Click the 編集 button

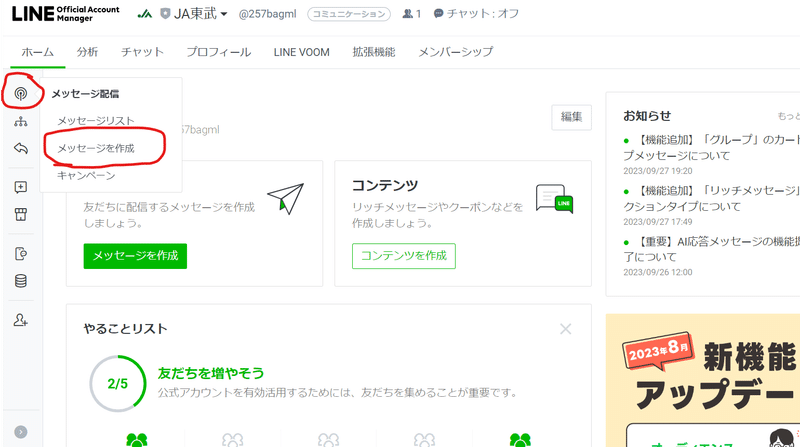[x=571, y=117]
